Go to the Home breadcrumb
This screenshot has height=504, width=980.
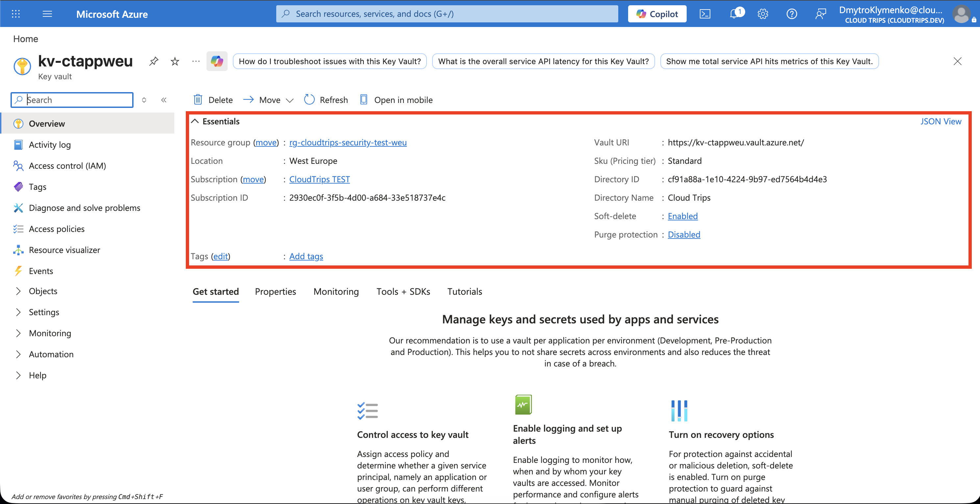[26, 39]
